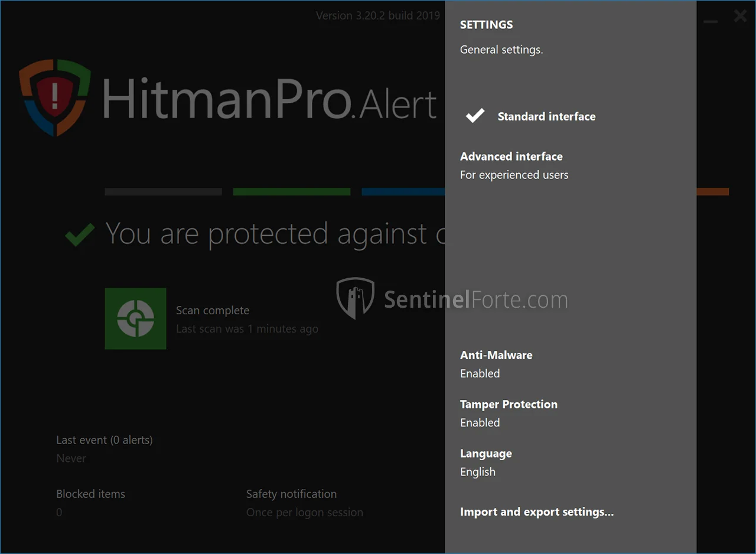Click 'Once per logon session' value

pos(305,512)
